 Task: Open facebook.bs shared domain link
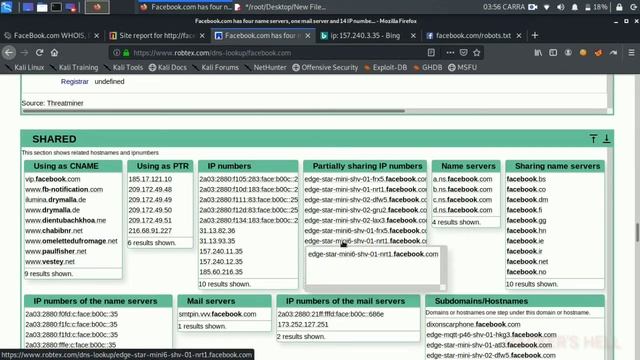526,179
